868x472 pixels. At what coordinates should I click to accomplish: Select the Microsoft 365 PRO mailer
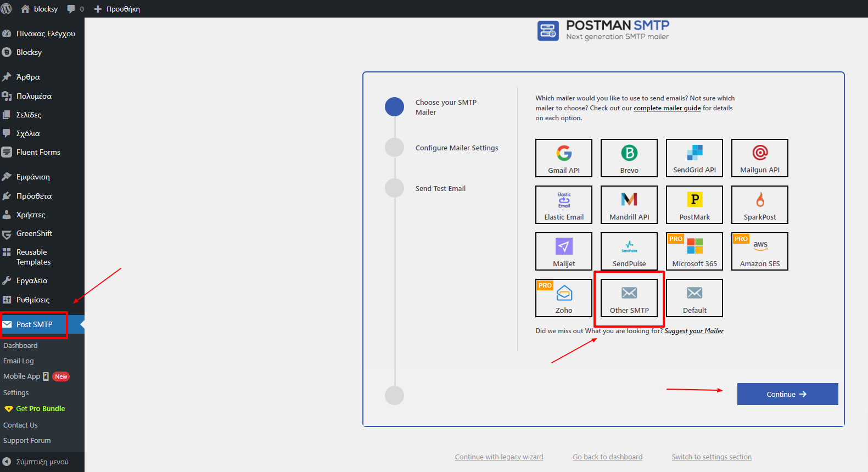tap(695, 251)
